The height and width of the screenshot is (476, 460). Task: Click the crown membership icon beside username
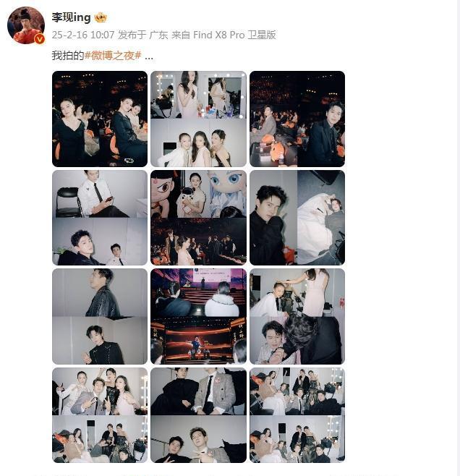pyautogui.click(x=101, y=17)
